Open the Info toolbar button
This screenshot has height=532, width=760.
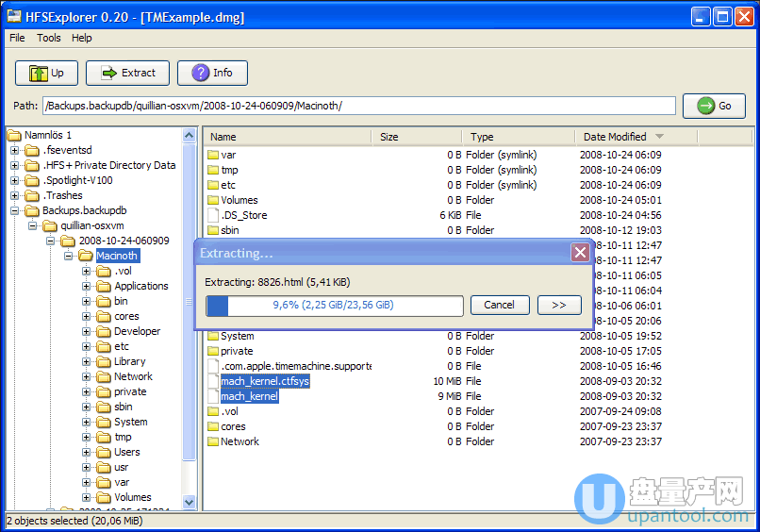(x=212, y=73)
